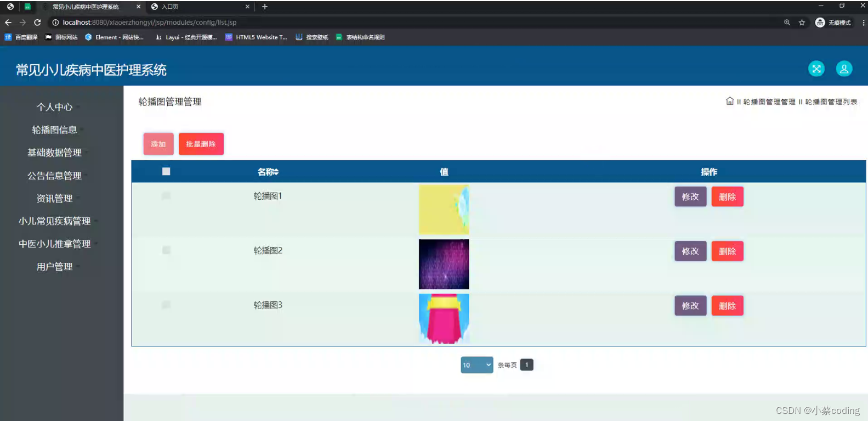The height and width of the screenshot is (421, 868).
Task: Click the 轮播图管理列表 breadcrumb link
Action: point(831,102)
